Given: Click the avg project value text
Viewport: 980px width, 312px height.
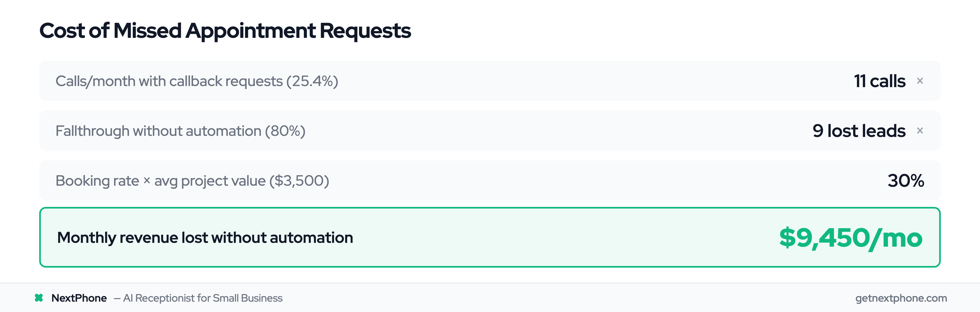Looking at the screenshot, I should click(210, 181).
